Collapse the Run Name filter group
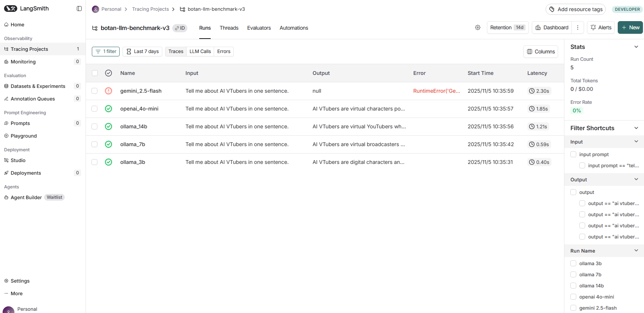The height and width of the screenshot is (313, 644). pos(636,250)
